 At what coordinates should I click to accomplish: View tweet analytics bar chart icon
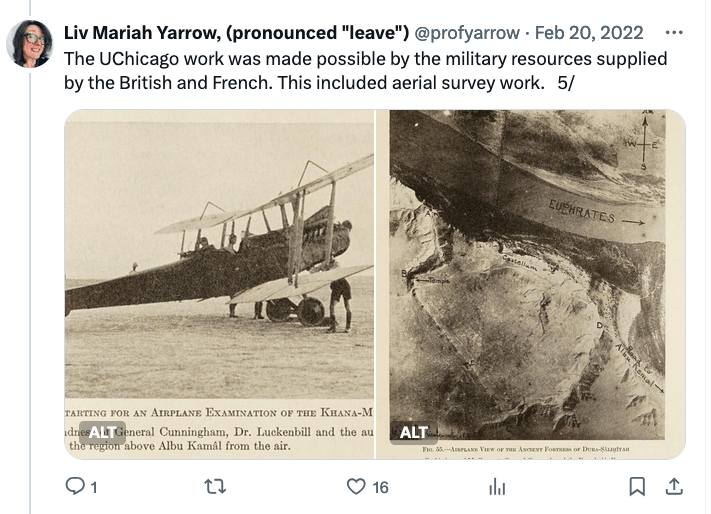(x=496, y=487)
